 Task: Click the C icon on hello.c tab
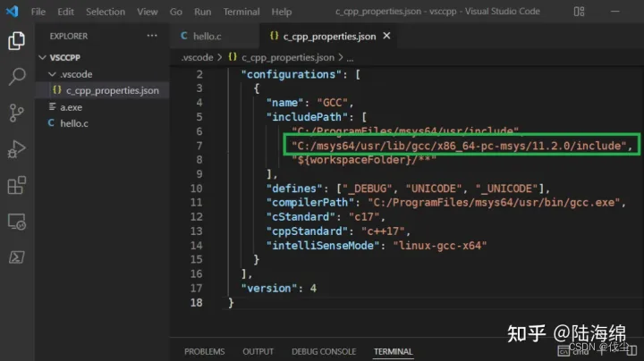(x=184, y=36)
